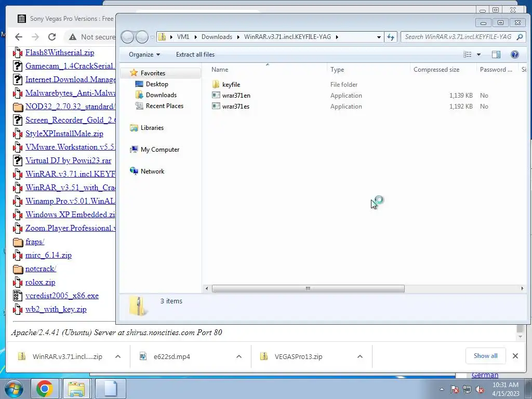Expand e622sd.mp4 download options

tap(239, 356)
